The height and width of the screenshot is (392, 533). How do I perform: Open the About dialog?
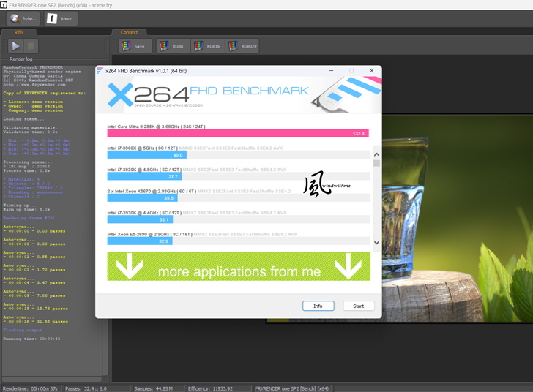(x=61, y=18)
